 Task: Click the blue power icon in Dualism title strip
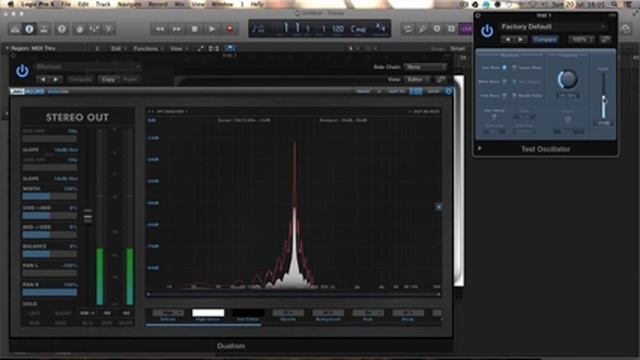[x=448, y=91]
